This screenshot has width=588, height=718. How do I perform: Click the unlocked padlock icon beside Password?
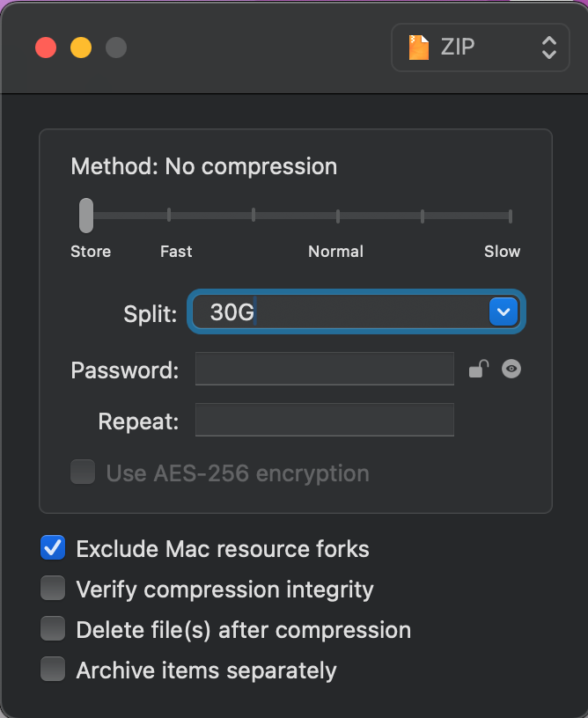coord(479,369)
